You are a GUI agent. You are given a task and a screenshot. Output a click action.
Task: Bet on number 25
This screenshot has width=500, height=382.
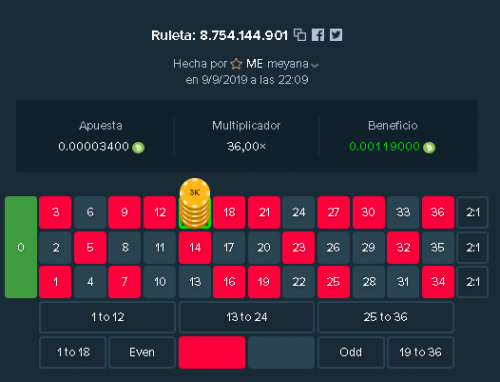334,282
